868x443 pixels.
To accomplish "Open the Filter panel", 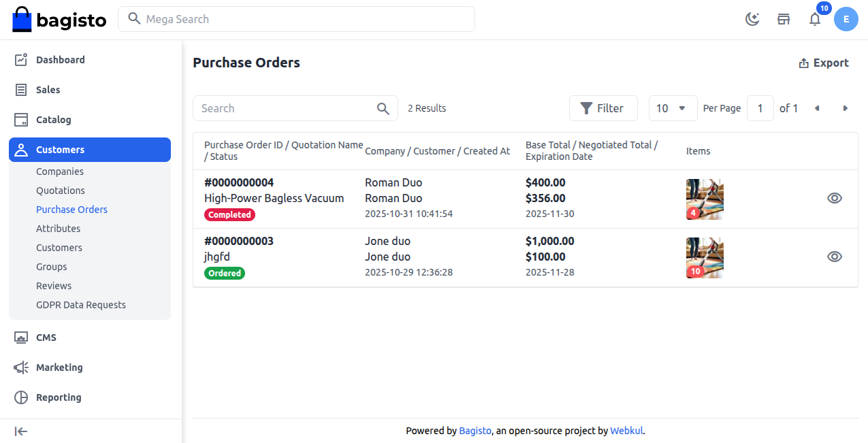I will pyautogui.click(x=602, y=108).
